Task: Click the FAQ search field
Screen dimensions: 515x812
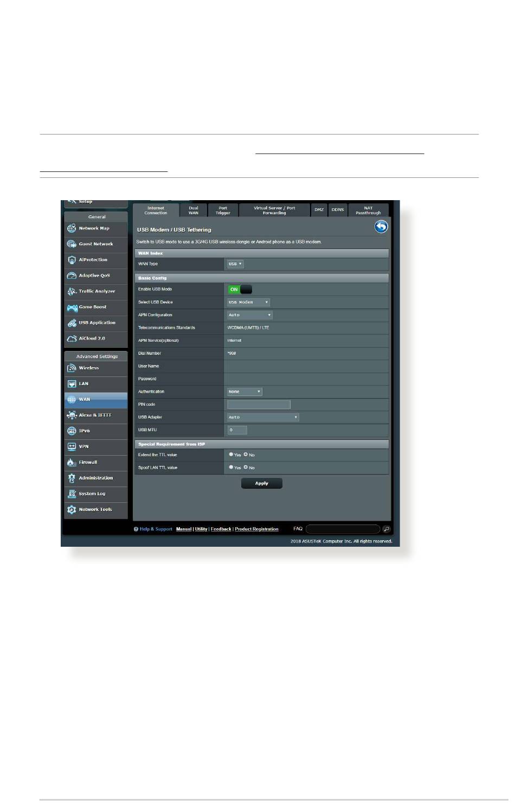Action: pyautogui.click(x=343, y=529)
